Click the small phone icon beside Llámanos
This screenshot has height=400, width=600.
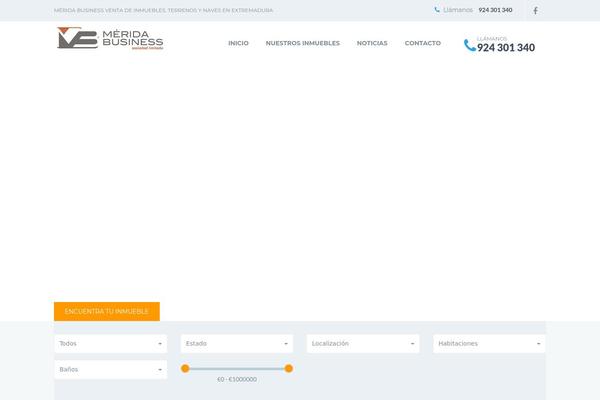point(437,10)
